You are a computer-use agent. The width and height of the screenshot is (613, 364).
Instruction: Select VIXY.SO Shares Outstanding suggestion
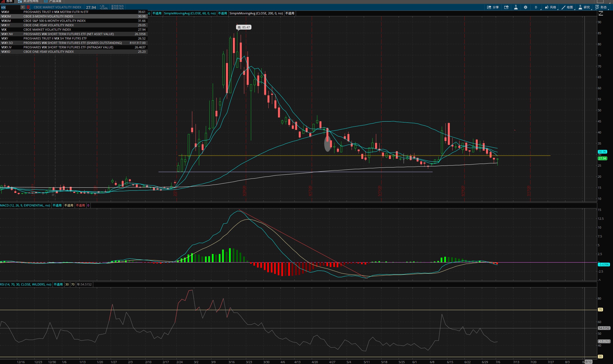coord(74,43)
